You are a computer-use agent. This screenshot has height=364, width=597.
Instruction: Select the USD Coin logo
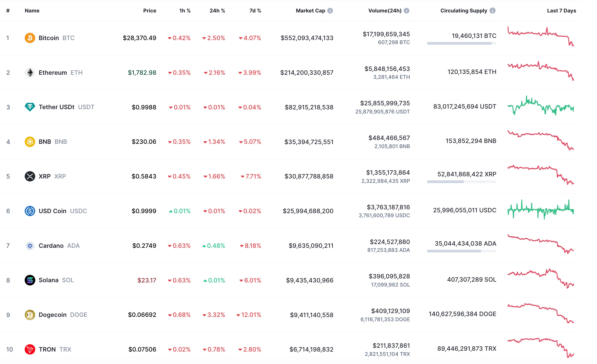tap(30, 211)
